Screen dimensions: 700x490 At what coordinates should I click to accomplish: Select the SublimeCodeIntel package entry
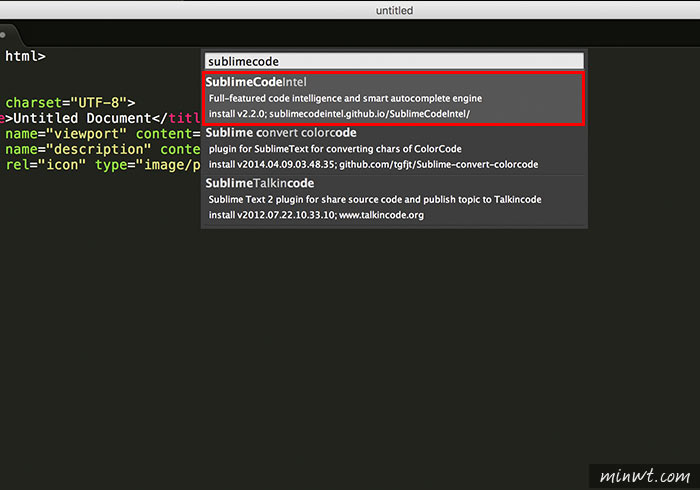[x=394, y=98]
